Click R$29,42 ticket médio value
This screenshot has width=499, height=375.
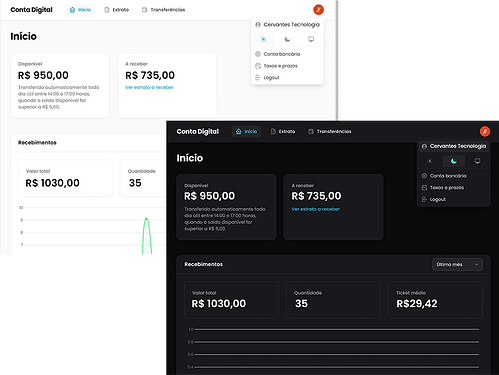pyautogui.click(x=417, y=304)
